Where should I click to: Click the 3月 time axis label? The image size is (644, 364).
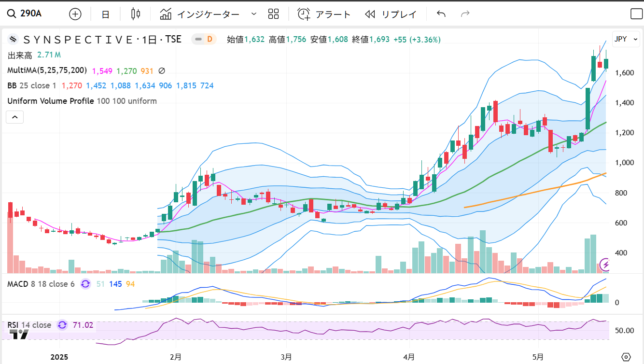pos(286,357)
